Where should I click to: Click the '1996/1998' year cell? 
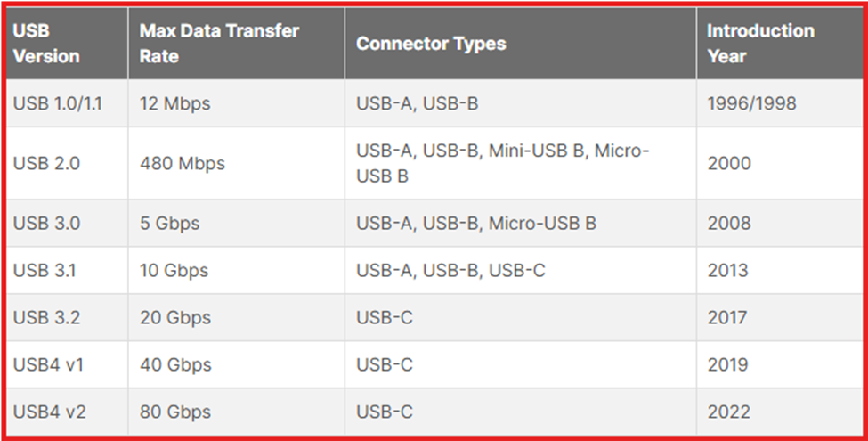[751, 103]
